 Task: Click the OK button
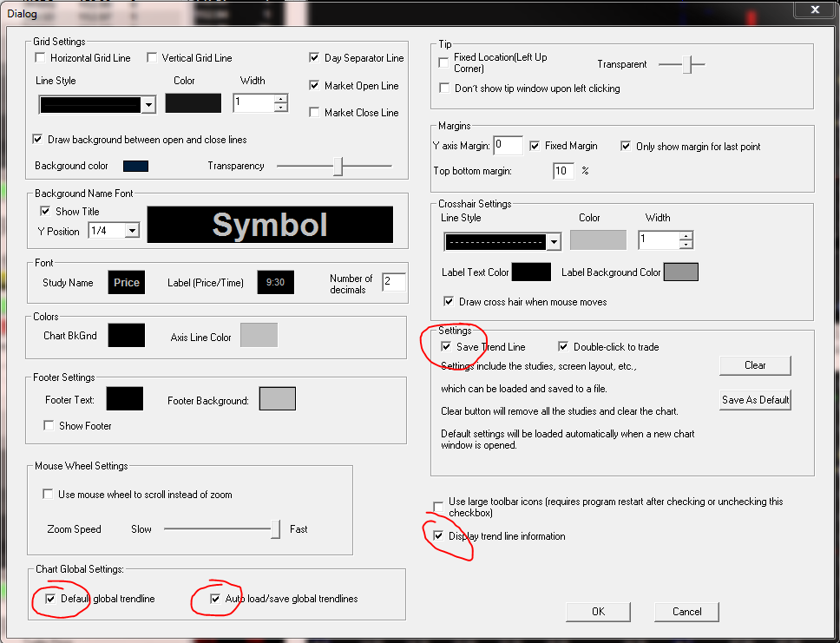click(598, 612)
